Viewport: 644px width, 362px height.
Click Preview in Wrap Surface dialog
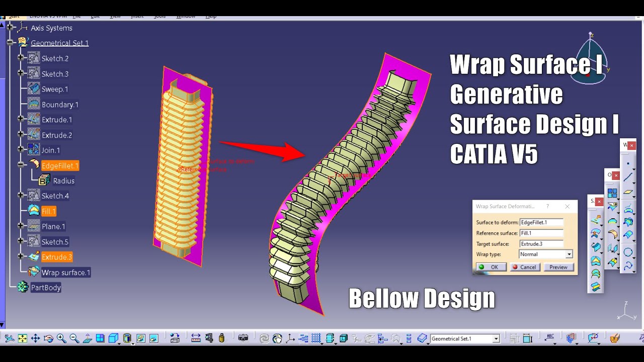[x=558, y=267]
